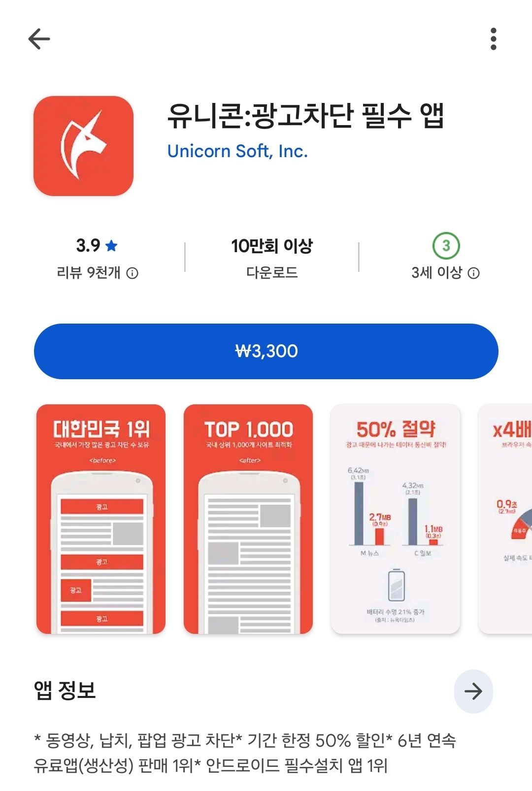Open the partially visible x4배 screenshot

[505, 519]
